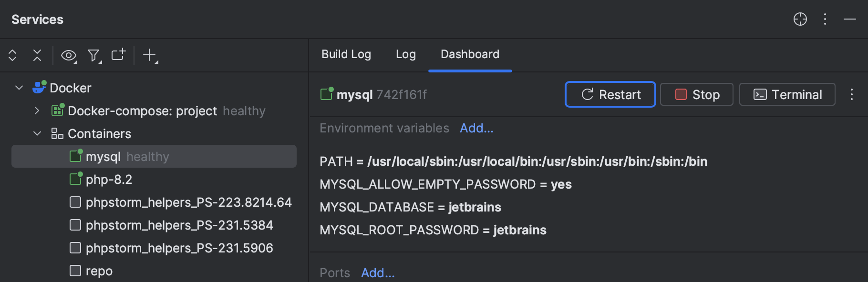
Task: Switch to the Log tab
Action: [x=405, y=54]
